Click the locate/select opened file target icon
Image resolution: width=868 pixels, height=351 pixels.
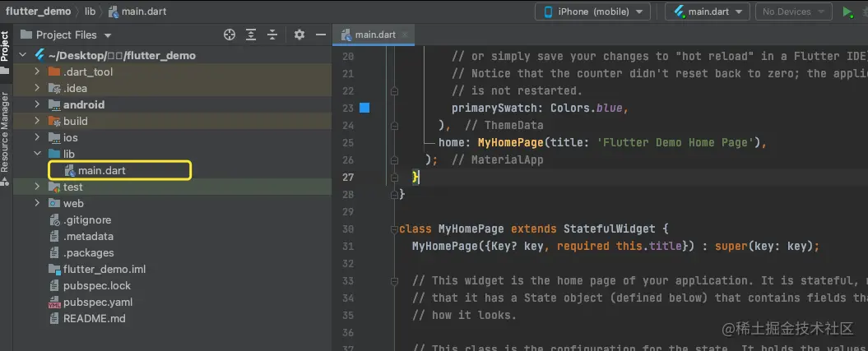point(230,35)
